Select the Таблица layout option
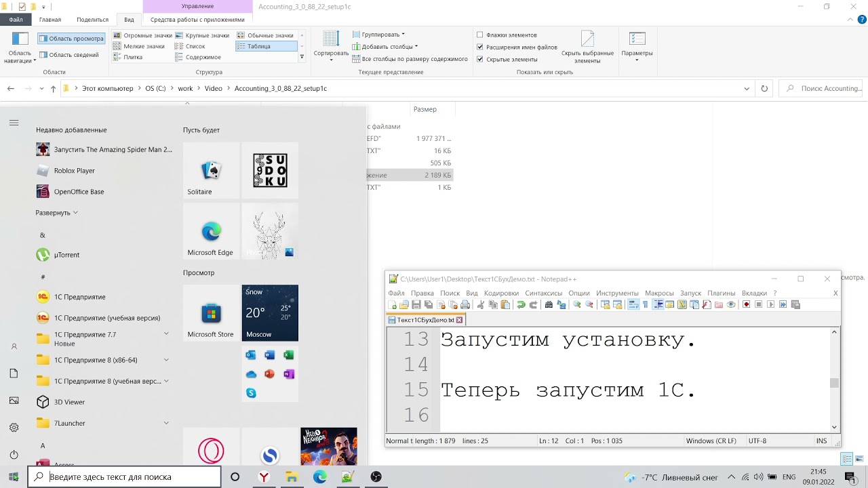Screen dimensions: 868x488 click(267, 46)
